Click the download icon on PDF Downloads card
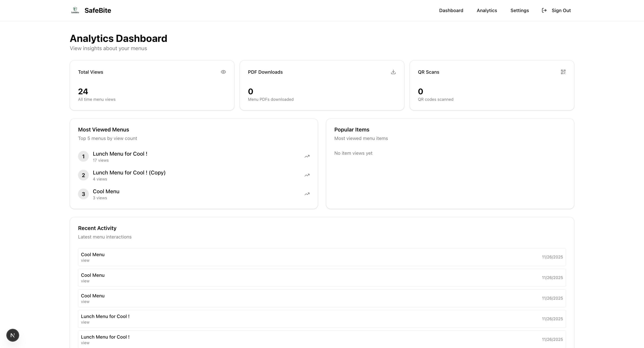Viewport: 644px width, 348px height. tap(393, 72)
